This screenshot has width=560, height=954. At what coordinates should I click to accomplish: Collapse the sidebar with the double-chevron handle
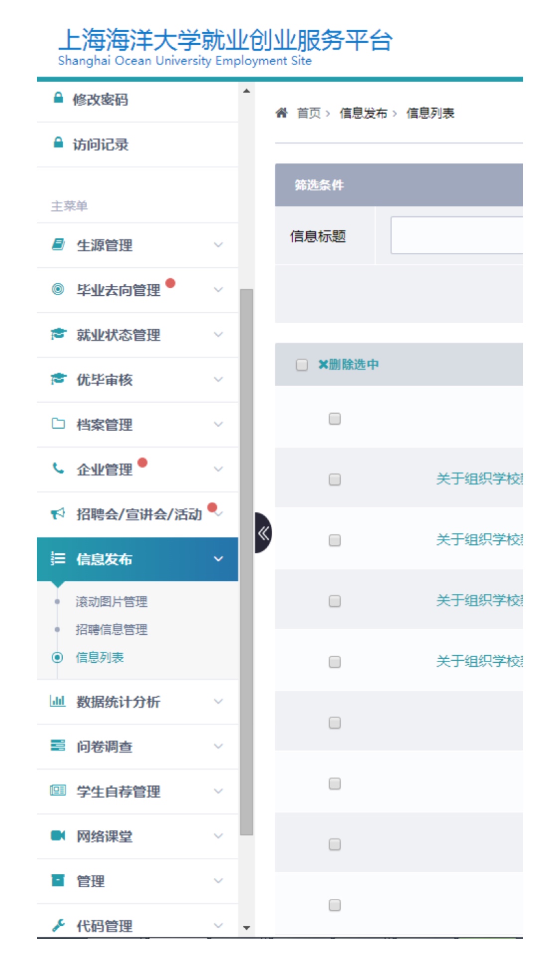click(263, 533)
